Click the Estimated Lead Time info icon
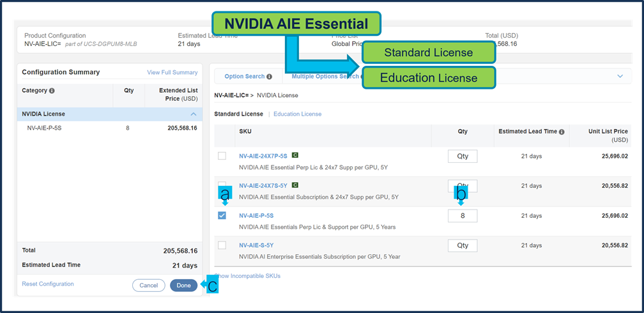Image resolution: width=644 pixels, height=313 pixels. (562, 132)
